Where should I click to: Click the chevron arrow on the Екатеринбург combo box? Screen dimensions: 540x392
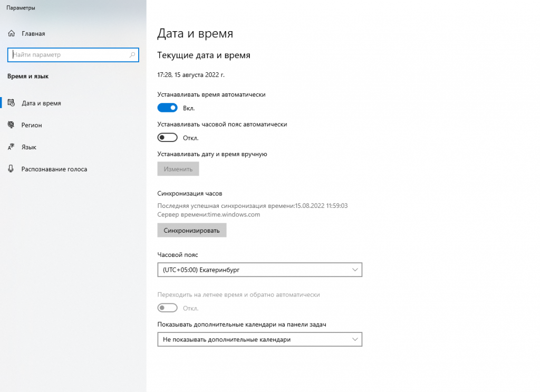pyautogui.click(x=355, y=270)
